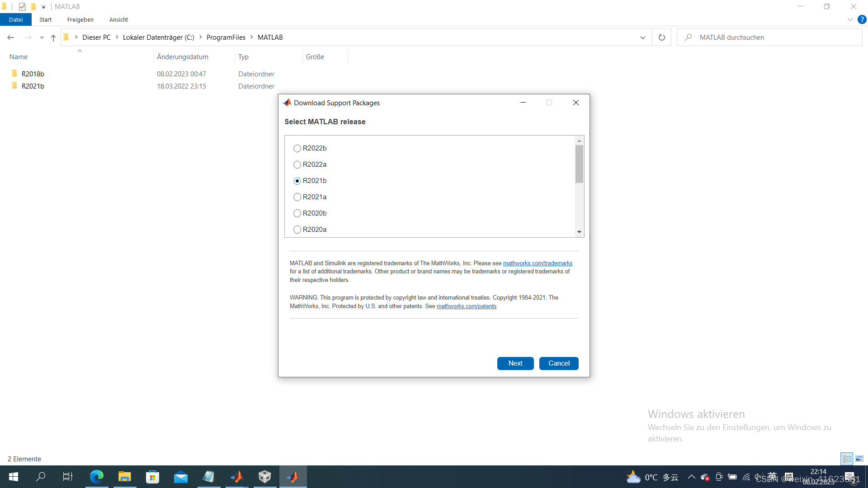Open Mail app from the taskbar

[x=181, y=477]
